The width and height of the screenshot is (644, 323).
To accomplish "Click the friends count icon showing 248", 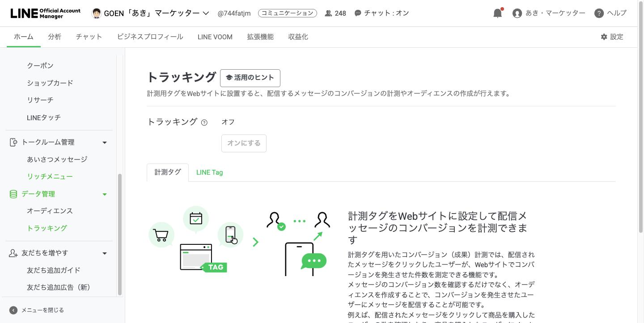I will point(328,13).
